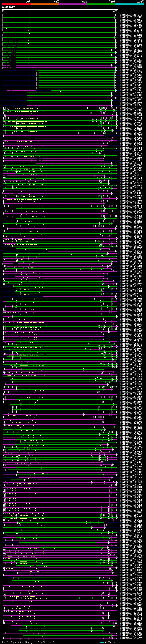Click the red ~20% identity legend bar
The image size is (146, 644).
pos(16,4)
